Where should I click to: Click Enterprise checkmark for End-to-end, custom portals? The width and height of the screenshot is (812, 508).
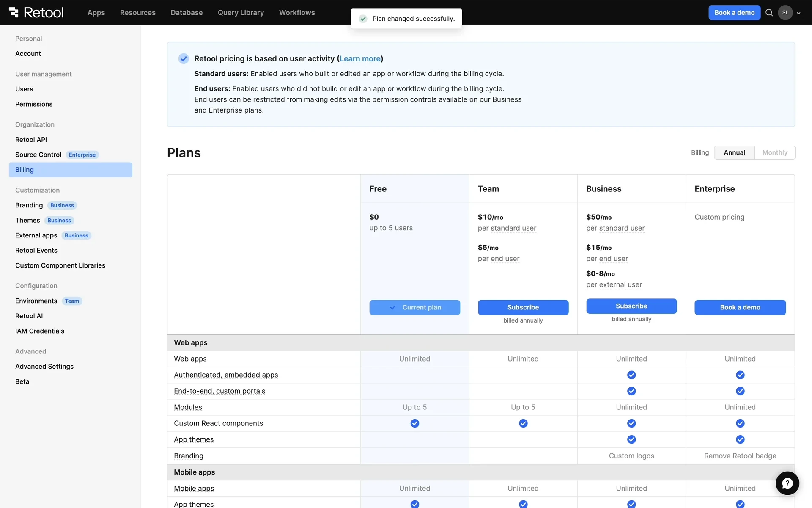pyautogui.click(x=740, y=391)
